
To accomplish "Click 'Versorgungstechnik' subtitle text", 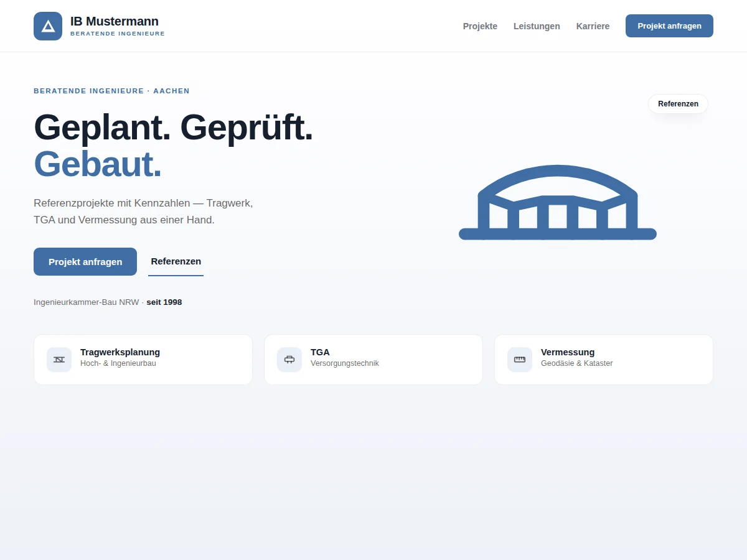I will coord(345,363).
